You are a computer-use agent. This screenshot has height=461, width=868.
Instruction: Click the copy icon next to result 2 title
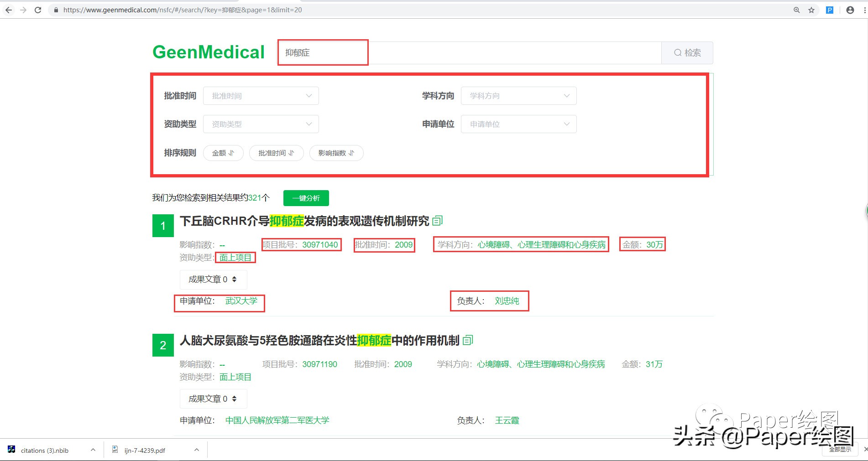click(467, 340)
